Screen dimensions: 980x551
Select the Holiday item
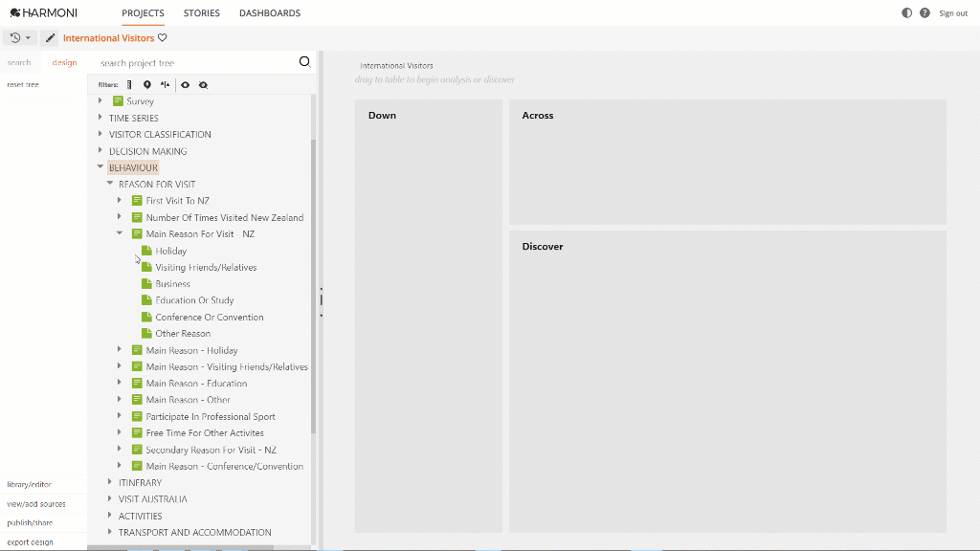coord(171,251)
